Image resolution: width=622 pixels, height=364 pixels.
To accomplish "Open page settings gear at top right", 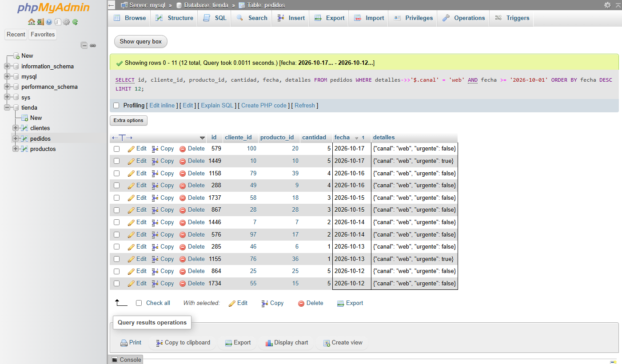I will (x=607, y=5).
